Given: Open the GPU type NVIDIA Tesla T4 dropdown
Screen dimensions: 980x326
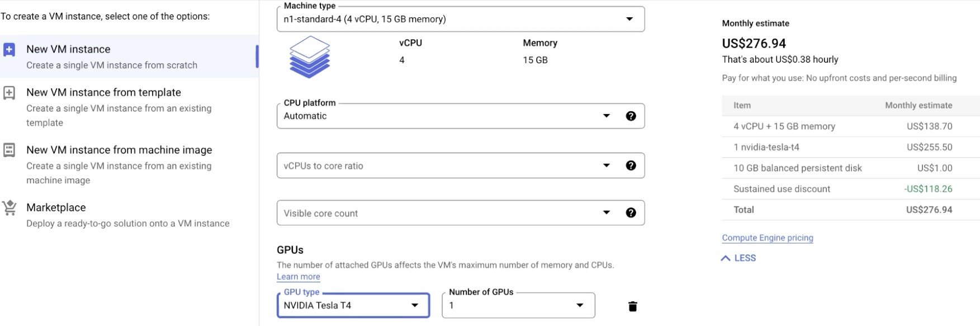Looking at the screenshot, I should (353, 305).
